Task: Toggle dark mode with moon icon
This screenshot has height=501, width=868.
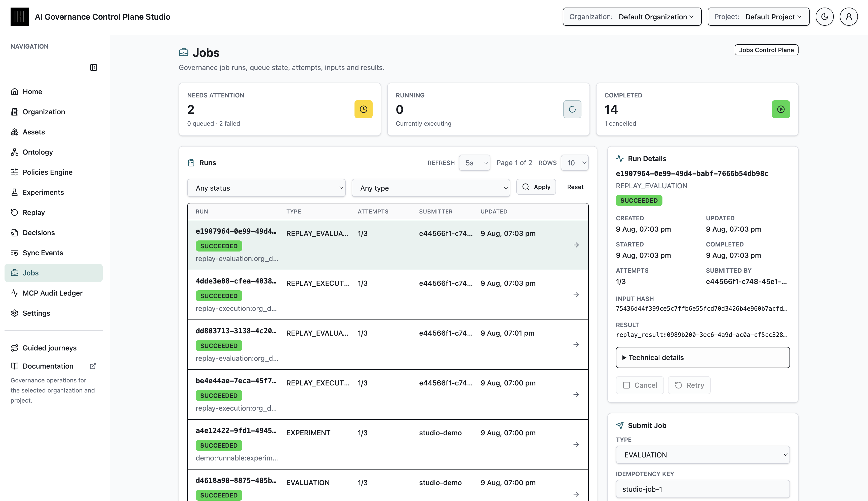Action: click(824, 17)
